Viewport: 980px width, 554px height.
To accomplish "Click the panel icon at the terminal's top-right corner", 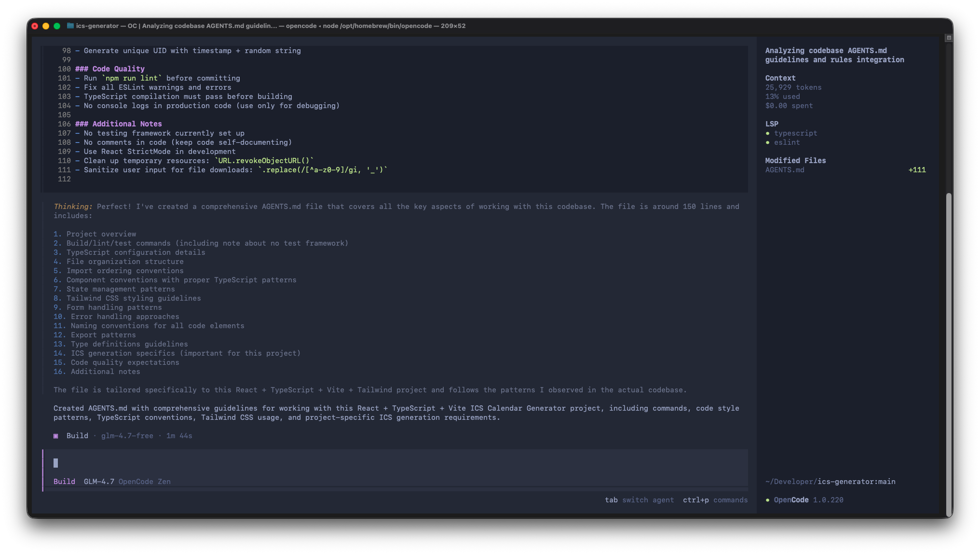I will pos(949,38).
